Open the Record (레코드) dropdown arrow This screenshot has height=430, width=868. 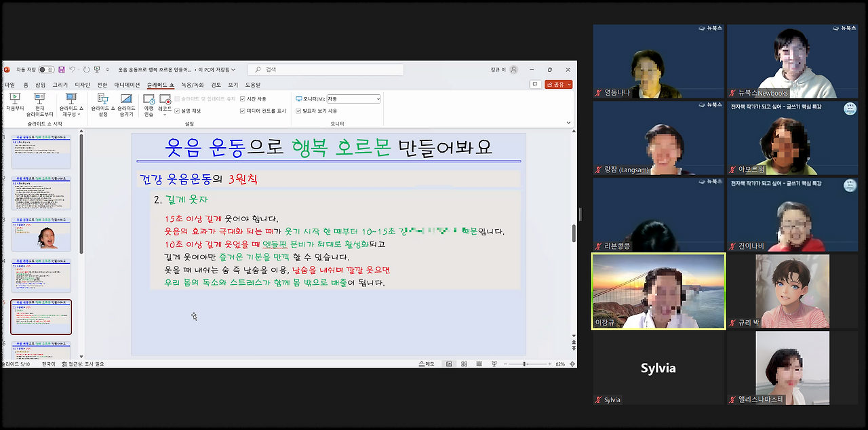[165, 115]
